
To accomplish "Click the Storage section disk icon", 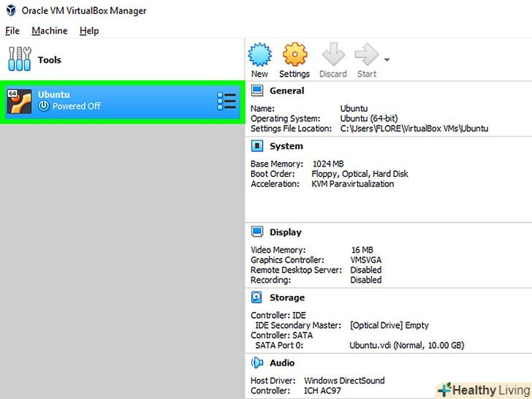I will pyautogui.click(x=256, y=297).
